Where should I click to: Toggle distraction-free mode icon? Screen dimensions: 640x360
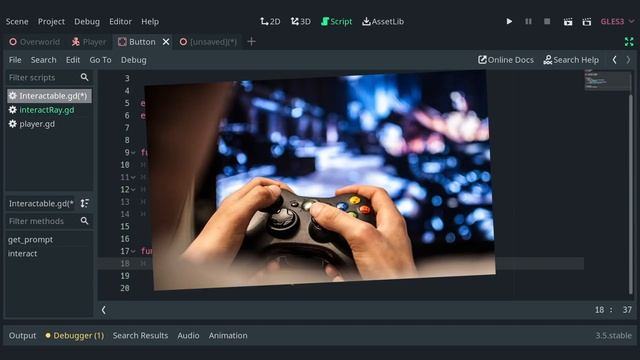coord(629,41)
